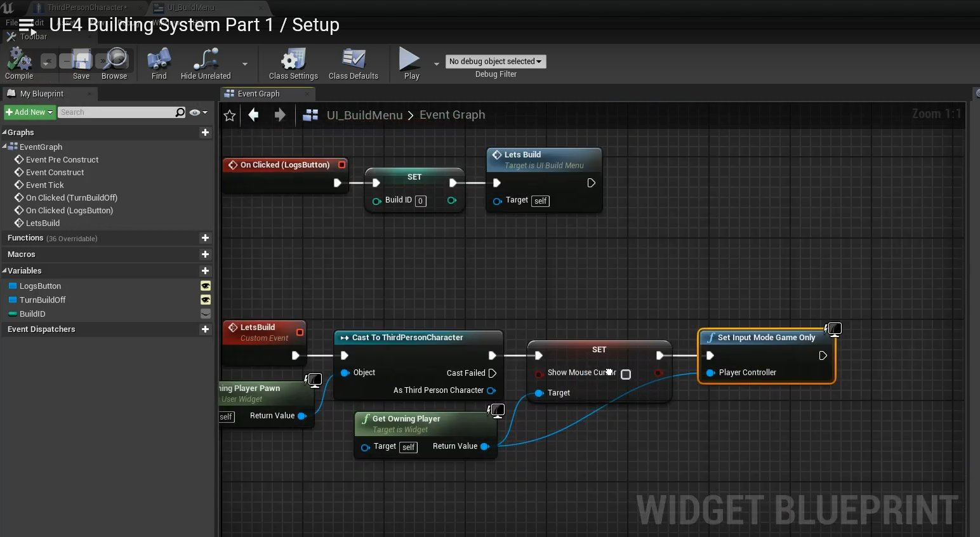Check the Show Mouse Cursor checkbox
This screenshot has width=980, height=537.
tap(626, 375)
